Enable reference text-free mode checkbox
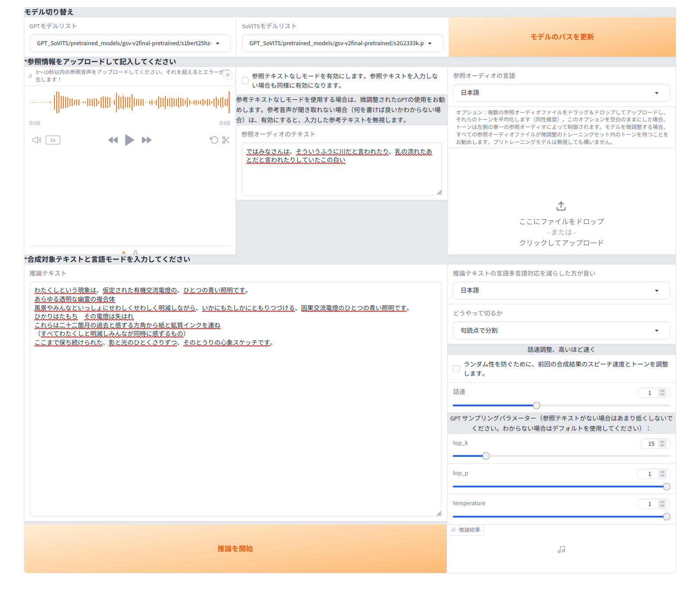 click(x=245, y=81)
